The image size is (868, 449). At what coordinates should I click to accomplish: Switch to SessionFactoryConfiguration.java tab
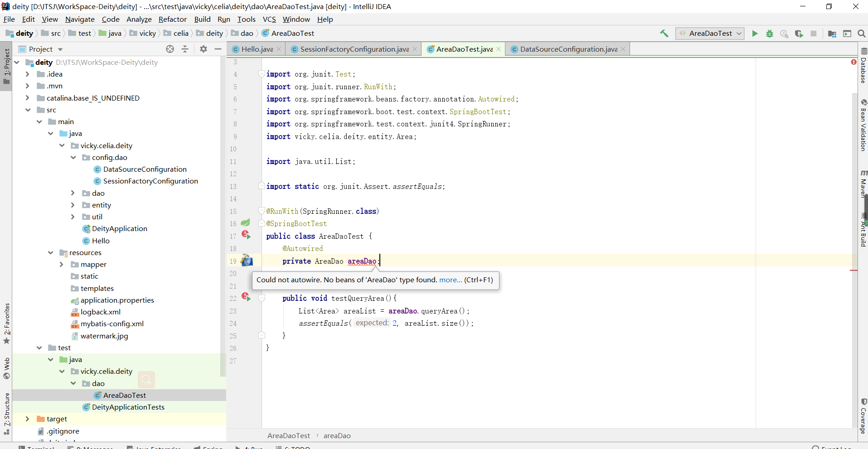pyautogui.click(x=354, y=49)
